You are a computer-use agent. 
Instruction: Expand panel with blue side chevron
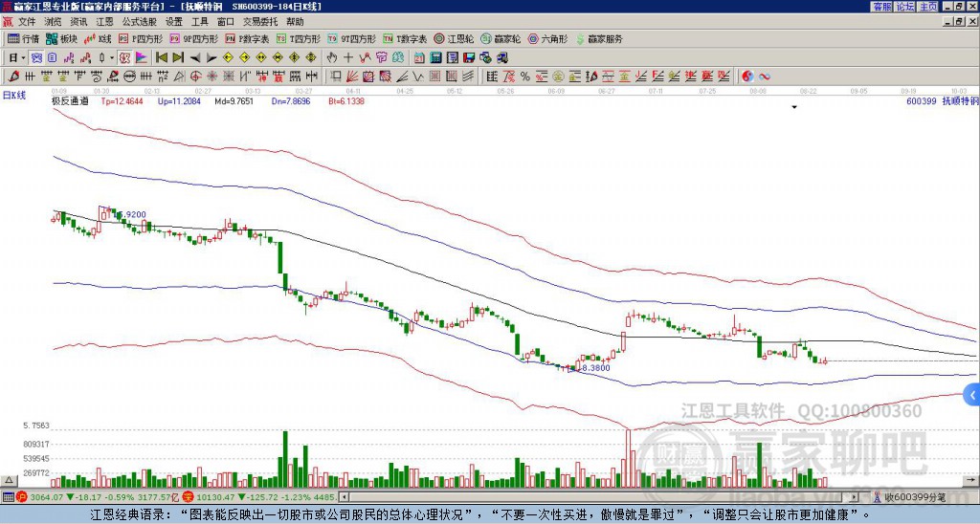pyautogui.click(x=972, y=395)
